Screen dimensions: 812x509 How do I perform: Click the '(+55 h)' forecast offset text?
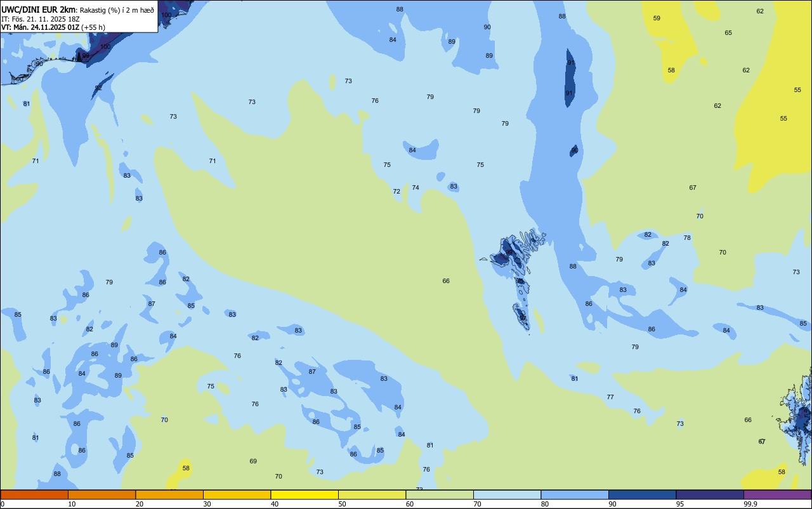(93, 27)
